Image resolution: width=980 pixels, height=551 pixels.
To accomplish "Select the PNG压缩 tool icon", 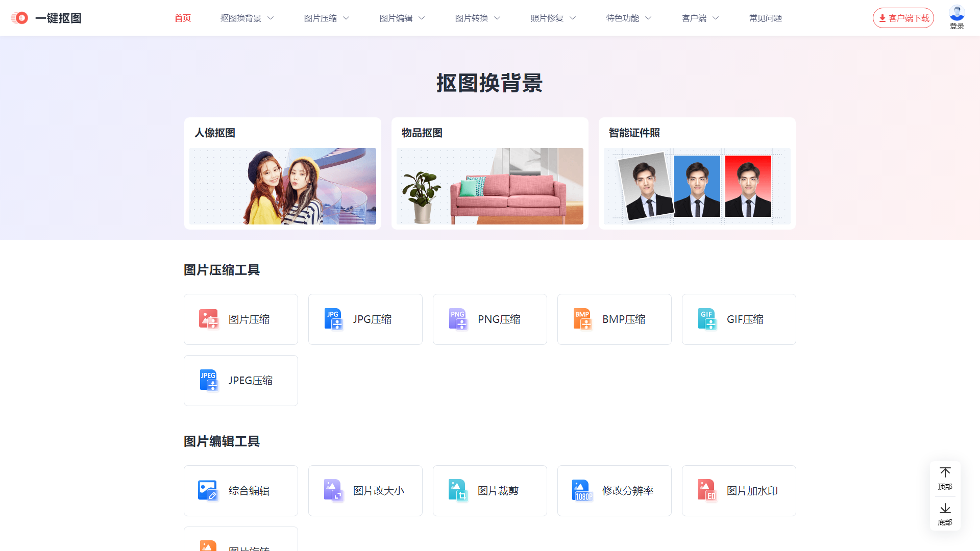I will point(458,319).
